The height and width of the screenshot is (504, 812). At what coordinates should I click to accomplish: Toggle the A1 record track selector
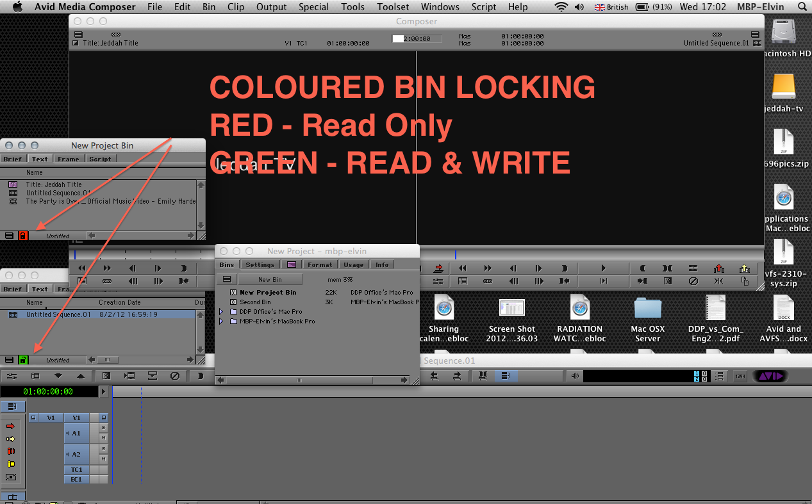coord(77,434)
